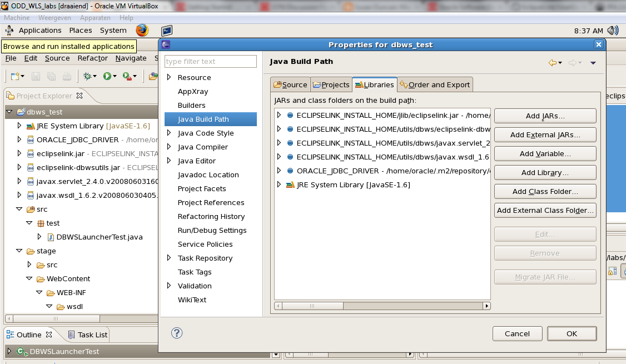The width and height of the screenshot is (626, 364).
Task: Click the Run External Tools icon
Action: pyautogui.click(x=127, y=76)
